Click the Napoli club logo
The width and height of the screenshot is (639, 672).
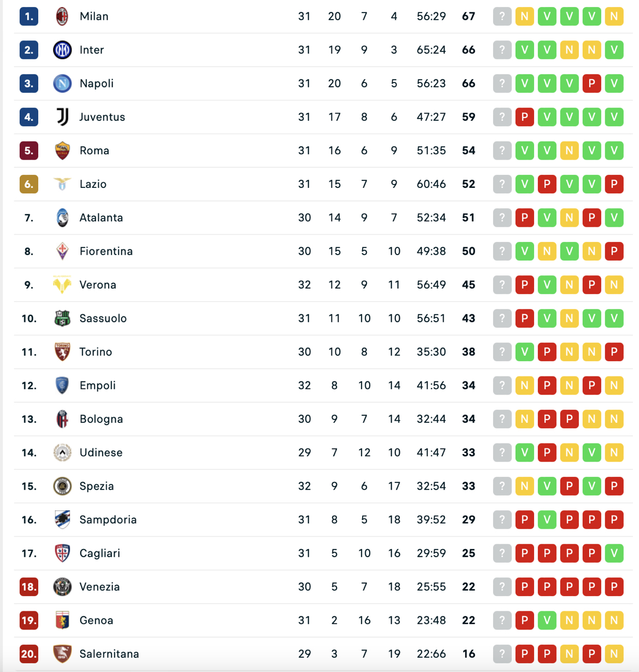(62, 84)
